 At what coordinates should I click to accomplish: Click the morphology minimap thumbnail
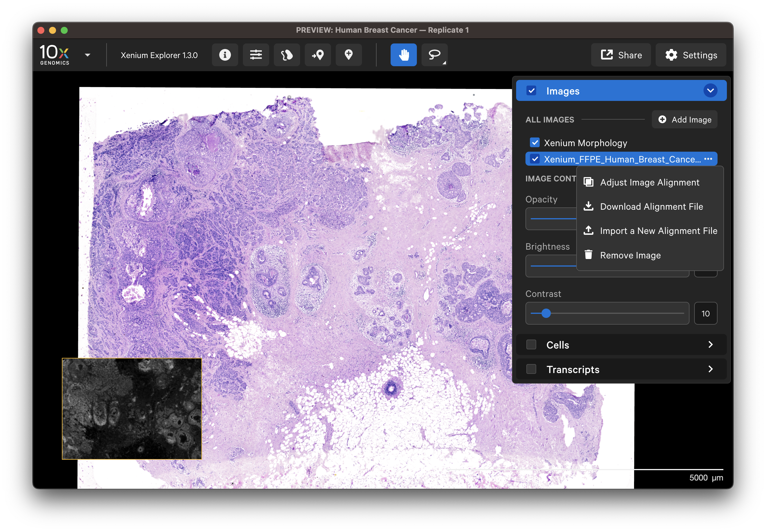pyautogui.click(x=132, y=409)
